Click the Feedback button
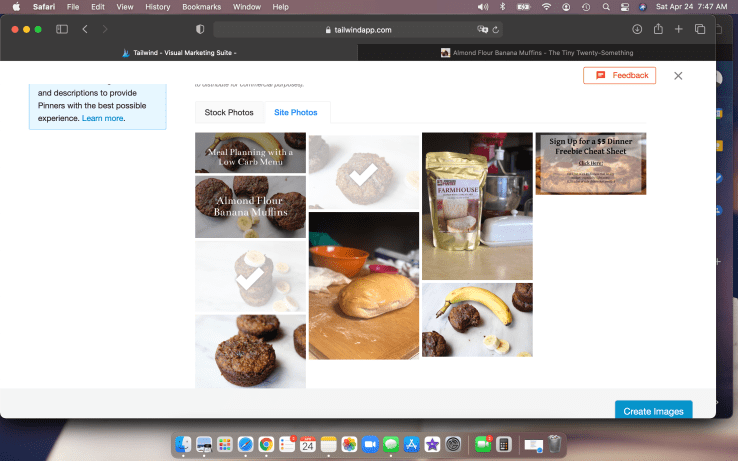 (x=621, y=76)
